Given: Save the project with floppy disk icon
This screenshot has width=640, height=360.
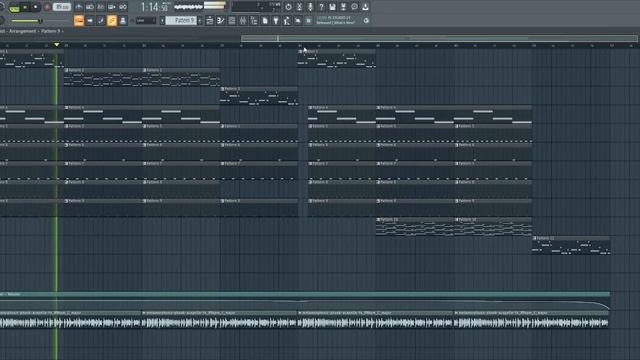Looking at the screenshot, I should tap(332, 7).
